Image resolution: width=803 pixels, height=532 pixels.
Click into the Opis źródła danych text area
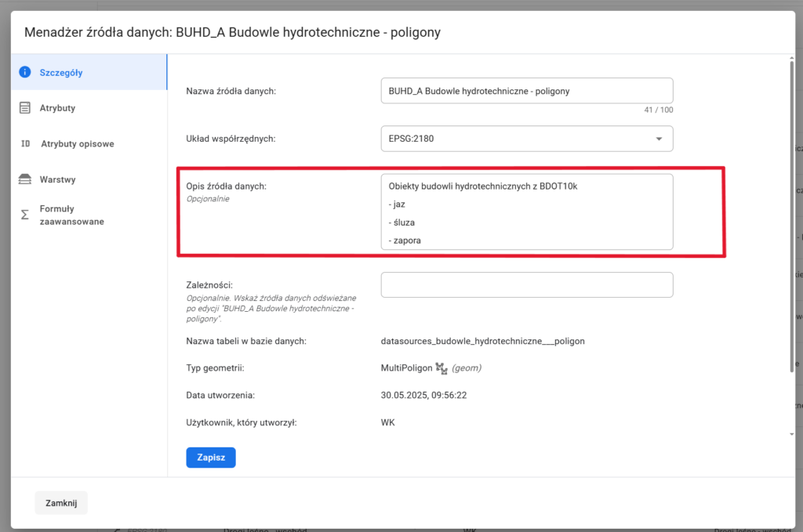(x=526, y=212)
